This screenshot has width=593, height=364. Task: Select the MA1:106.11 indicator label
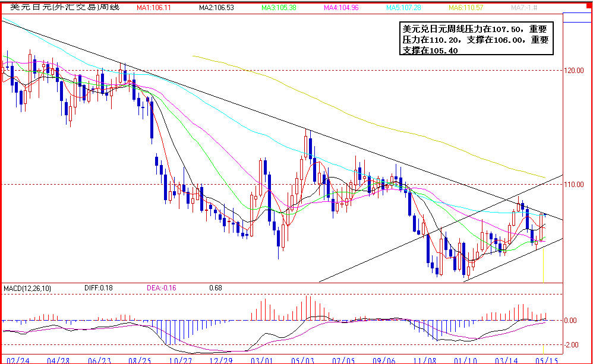[x=154, y=8]
